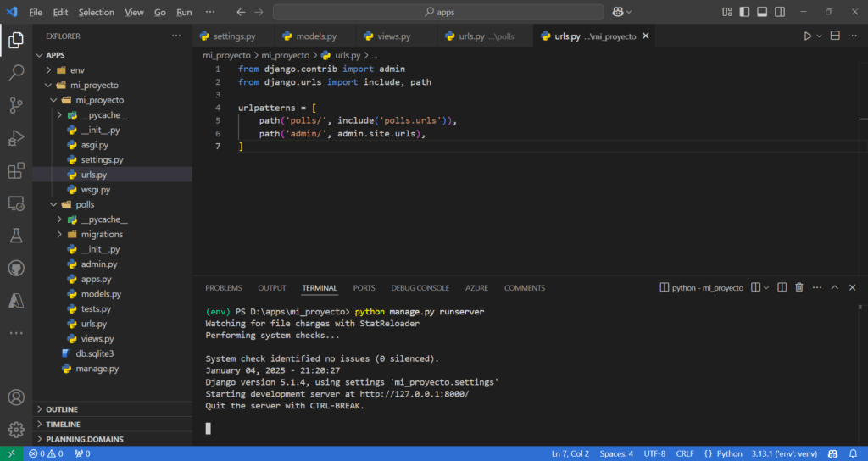The width and height of the screenshot is (868, 461).
Task: Click the Run Python File play button
Action: pos(808,36)
